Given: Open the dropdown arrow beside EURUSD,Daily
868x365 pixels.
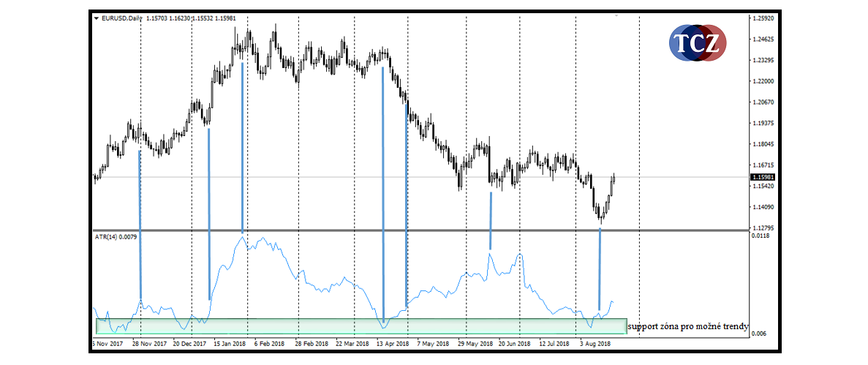Looking at the screenshot, I should (97, 18).
